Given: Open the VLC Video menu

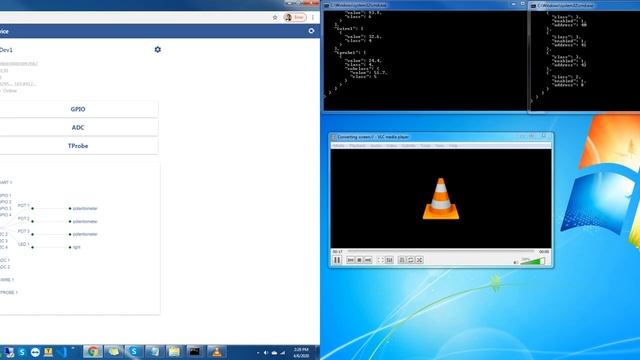Looking at the screenshot, I should click(391, 146).
